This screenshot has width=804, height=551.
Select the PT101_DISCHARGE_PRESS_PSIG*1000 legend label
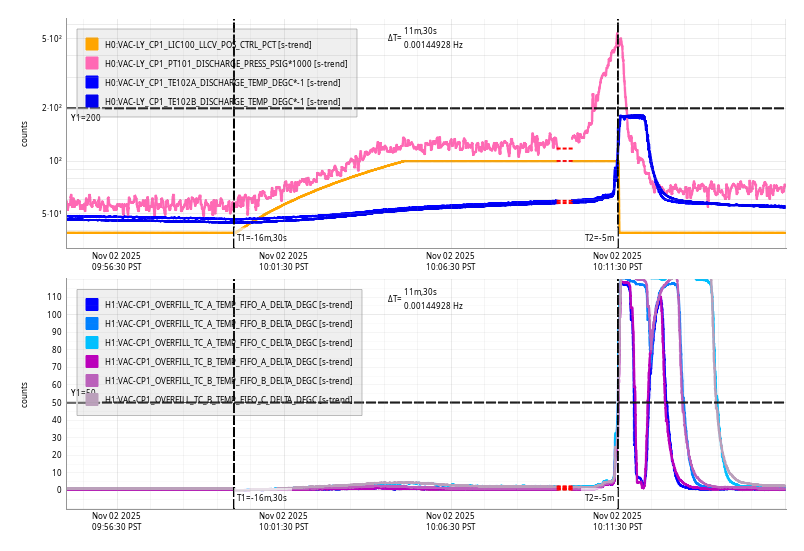(226, 63)
